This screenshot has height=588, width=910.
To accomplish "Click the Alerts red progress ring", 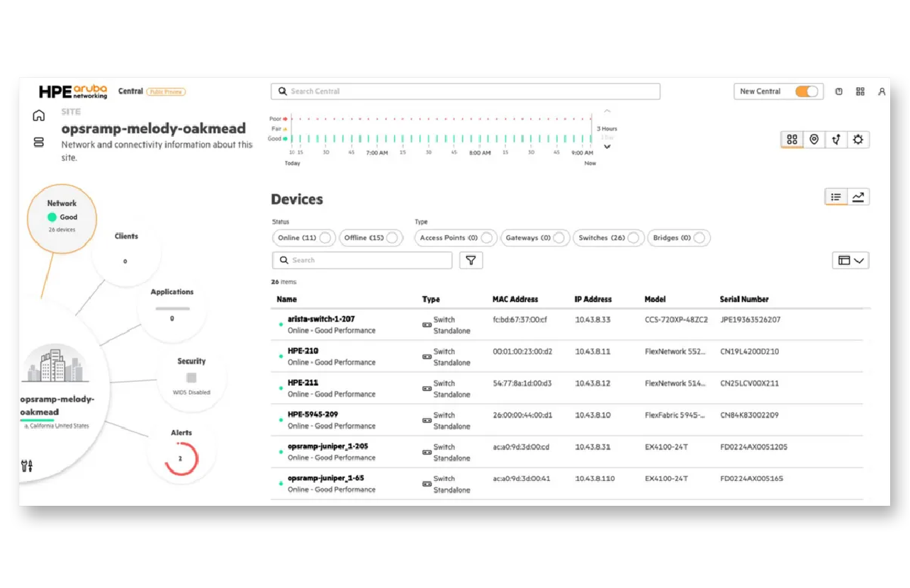I will [181, 458].
